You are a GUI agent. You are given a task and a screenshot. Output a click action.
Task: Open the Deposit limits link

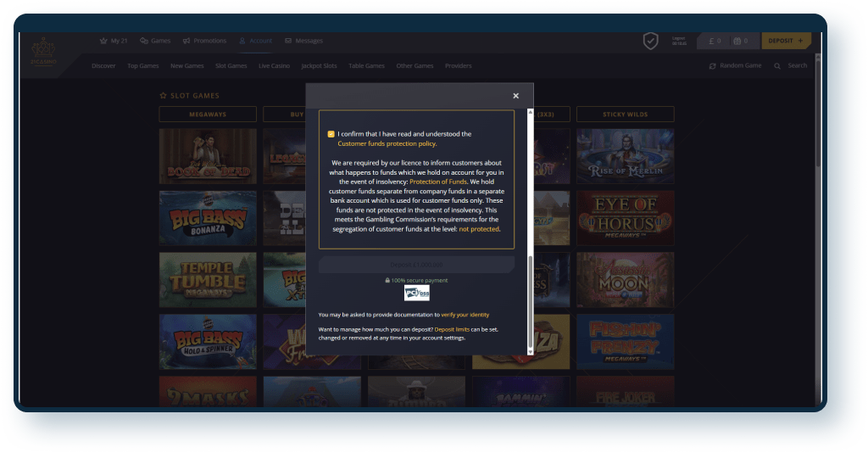[452, 329]
